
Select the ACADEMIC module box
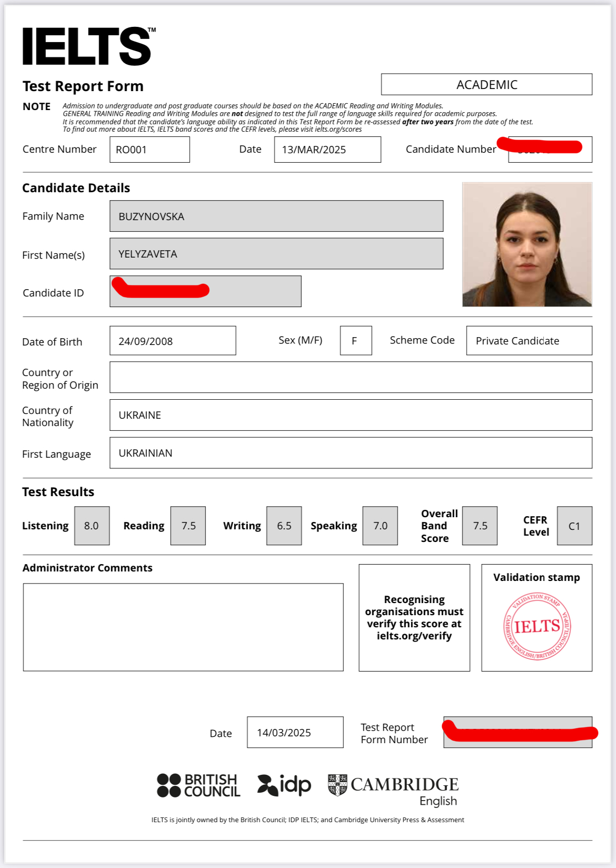pos(486,84)
